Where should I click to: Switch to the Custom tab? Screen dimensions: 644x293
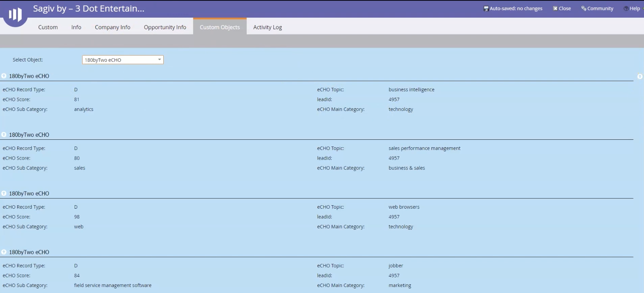tap(48, 27)
